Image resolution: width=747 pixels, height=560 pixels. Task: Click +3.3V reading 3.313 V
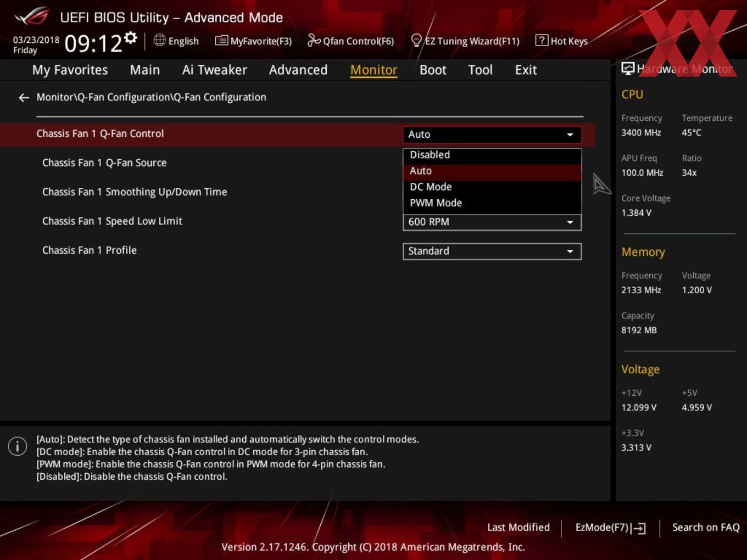(636, 447)
